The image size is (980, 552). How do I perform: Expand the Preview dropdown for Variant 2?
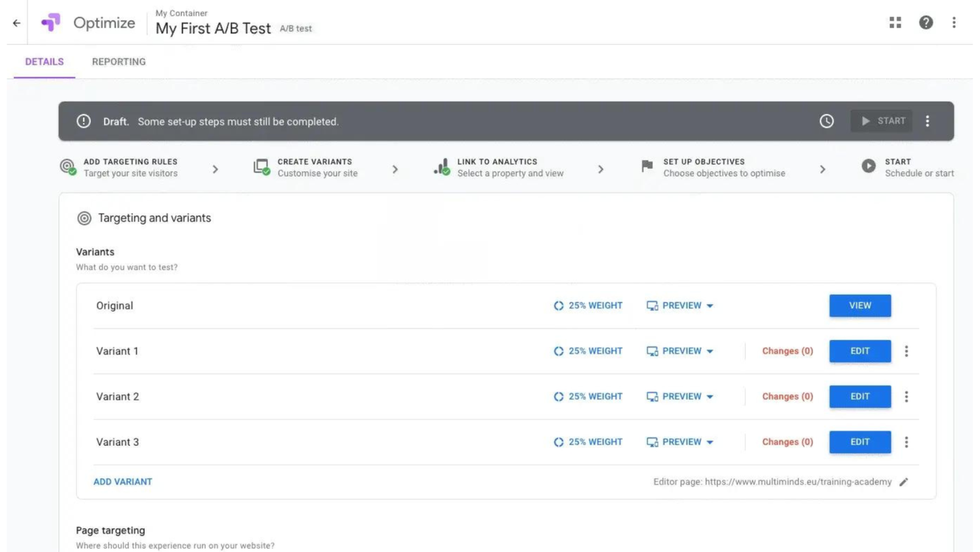[680, 396]
